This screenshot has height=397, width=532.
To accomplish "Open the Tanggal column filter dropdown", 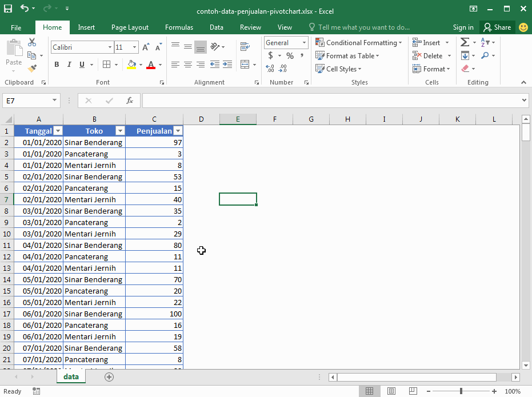I will coord(58,131).
